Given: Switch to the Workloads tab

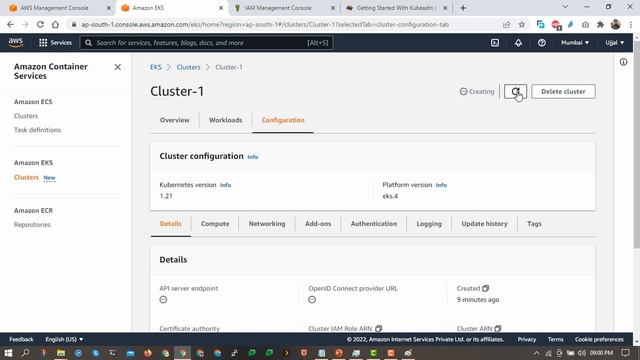Looking at the screenshot, I should [x=225, y=120].
